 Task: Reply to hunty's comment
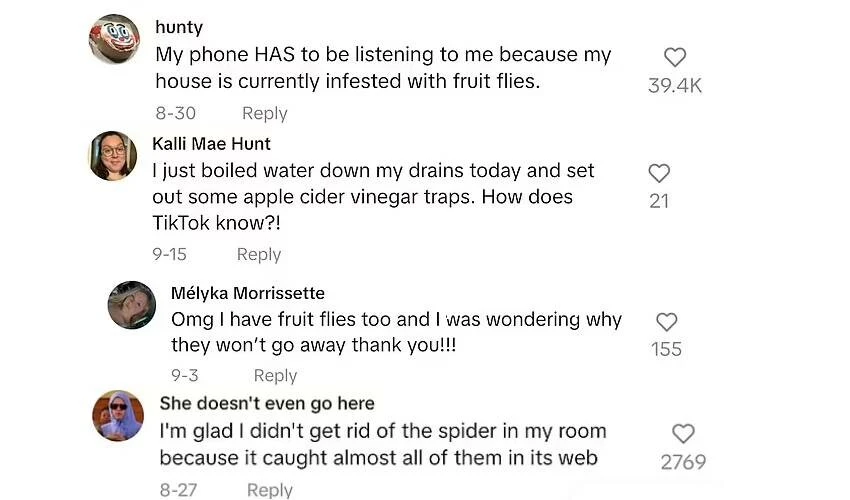[265, 113]
